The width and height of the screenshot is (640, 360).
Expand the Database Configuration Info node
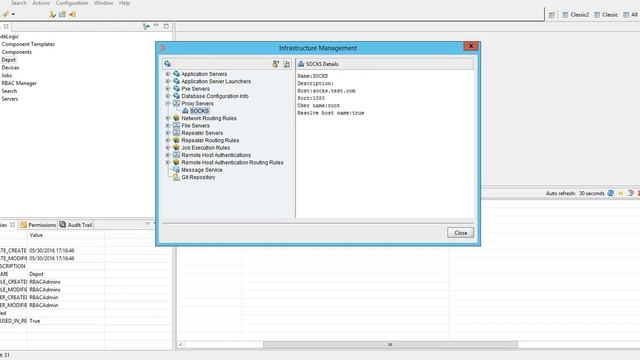[168, 96]
